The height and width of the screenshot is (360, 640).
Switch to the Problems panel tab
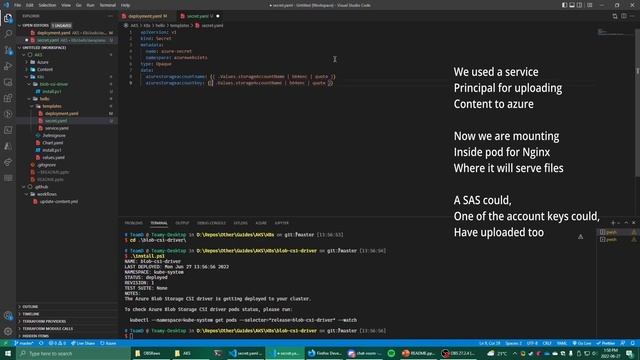[133, 223]
